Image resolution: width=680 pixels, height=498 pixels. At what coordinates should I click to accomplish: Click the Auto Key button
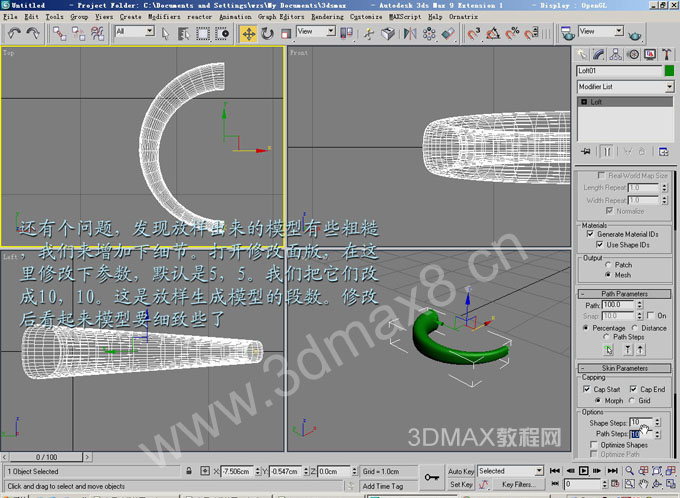461,471
